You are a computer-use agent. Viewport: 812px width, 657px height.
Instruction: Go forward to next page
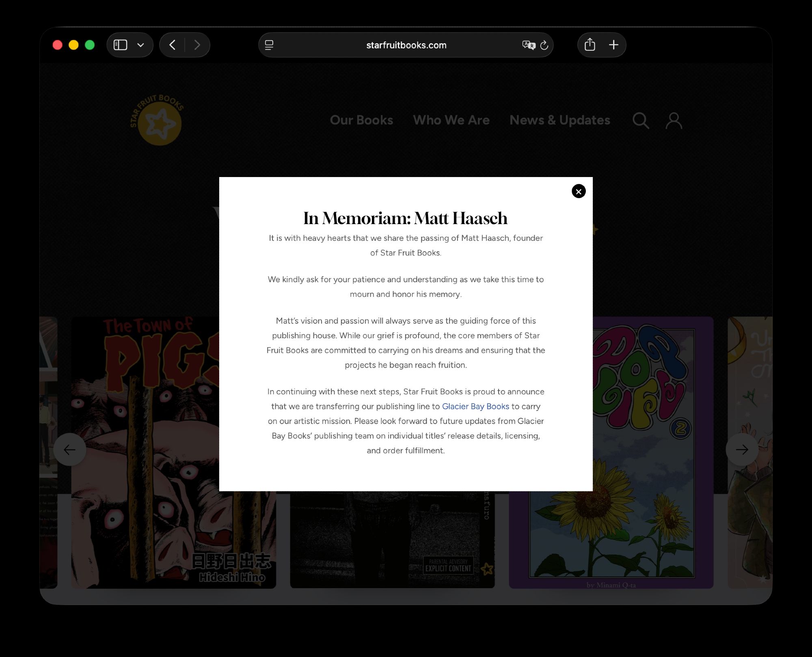click(x=197, y=45)
